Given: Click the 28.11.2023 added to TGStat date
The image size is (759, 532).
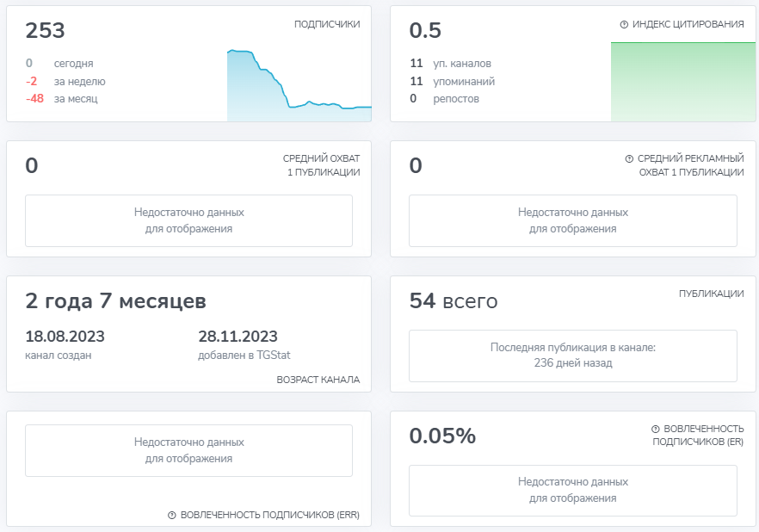Looking at the screenshot, I should 238,337.
